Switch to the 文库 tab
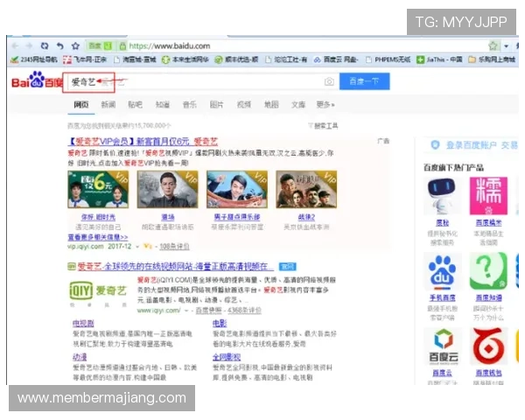Viewport: 525px width, 420px height. (x=298, y=105)
